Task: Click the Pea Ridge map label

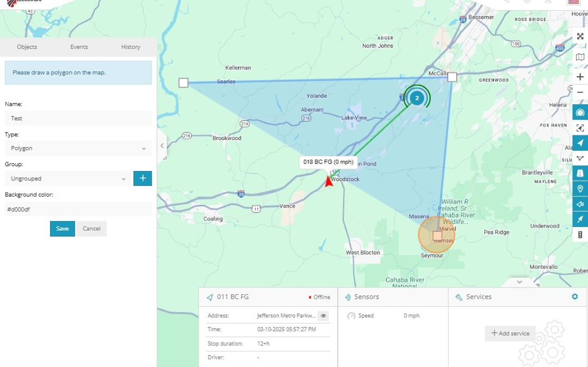Action: click(x=497, y=232)
